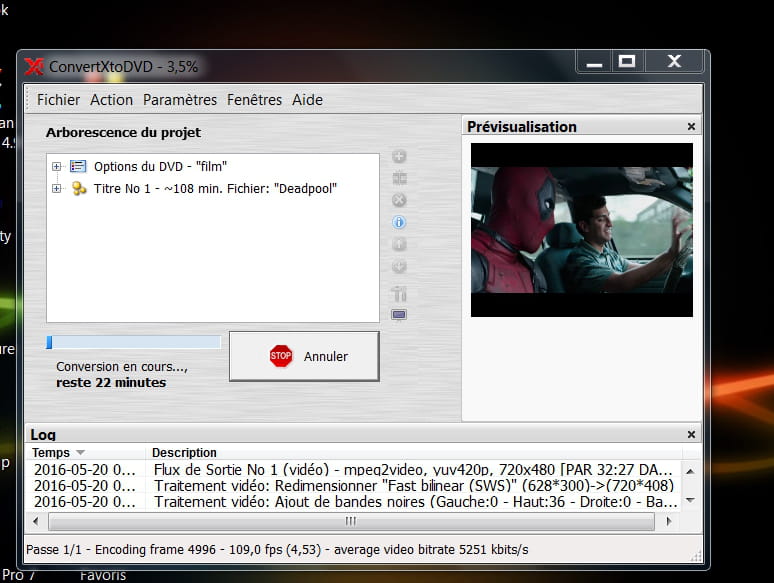This screenshot has height=583, width=774.
Task: Click the Arborescence du projet heading
Action: click(123, 132)
